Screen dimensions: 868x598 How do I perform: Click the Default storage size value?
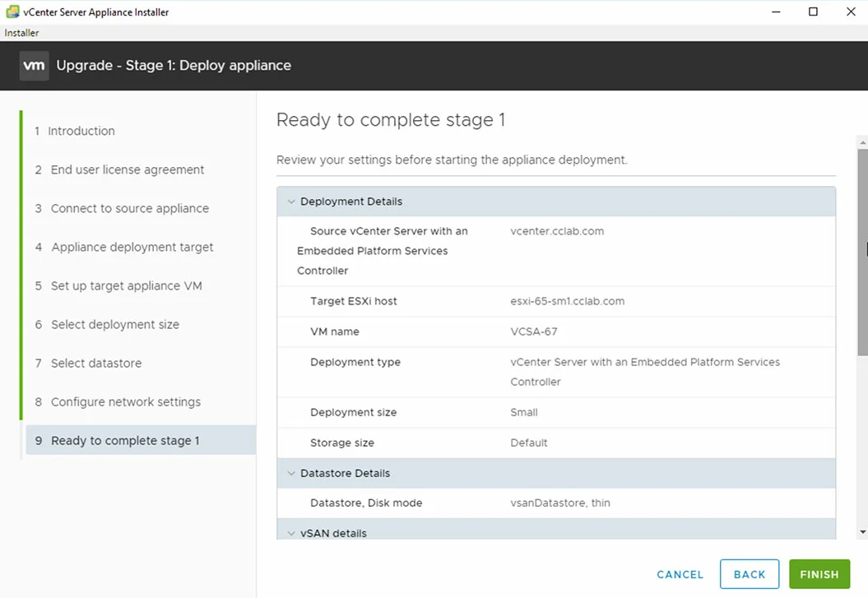tap(529, 443)
